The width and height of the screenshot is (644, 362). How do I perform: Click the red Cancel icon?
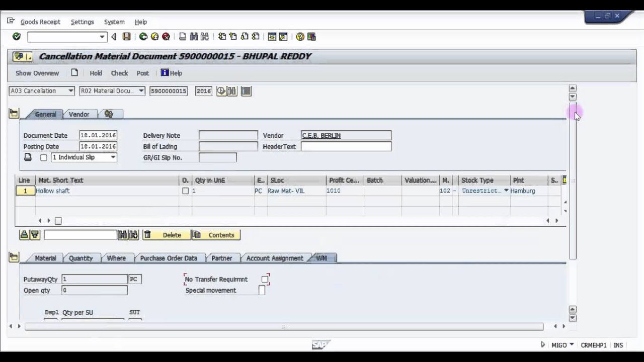166,37
